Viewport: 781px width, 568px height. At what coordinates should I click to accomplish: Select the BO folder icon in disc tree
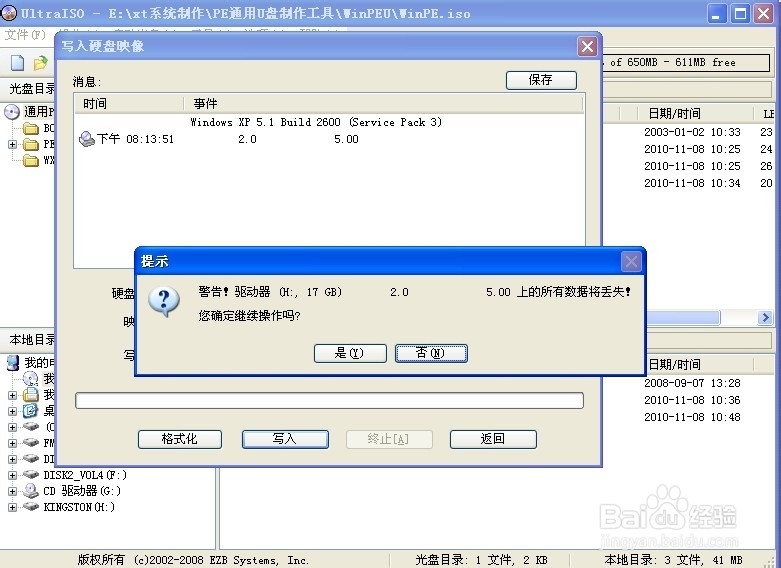[x=31, y=129]
